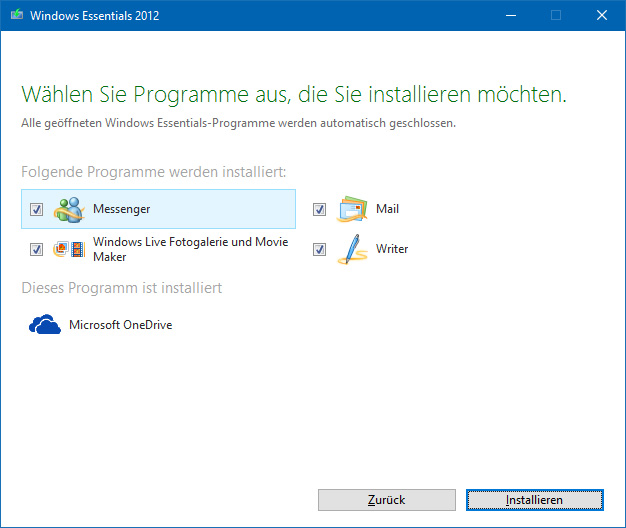626x528 pixels.
Task: Close the Windows Essentials 2012 installer
Action: click(x=602, y=15)
